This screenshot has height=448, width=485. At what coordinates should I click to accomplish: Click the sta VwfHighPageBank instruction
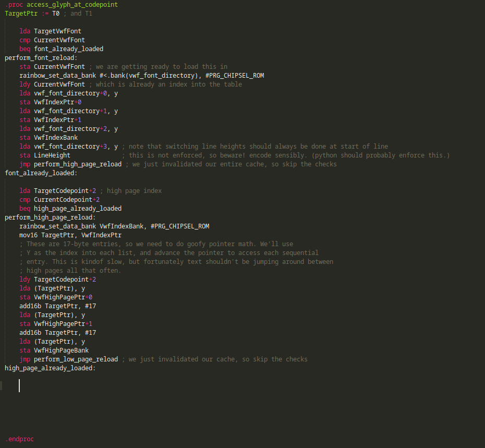pos(54,350)
